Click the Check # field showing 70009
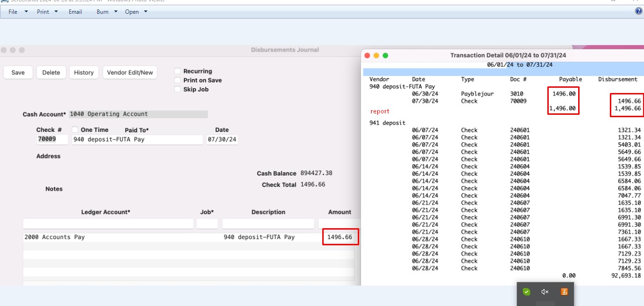 coord(52,139)
